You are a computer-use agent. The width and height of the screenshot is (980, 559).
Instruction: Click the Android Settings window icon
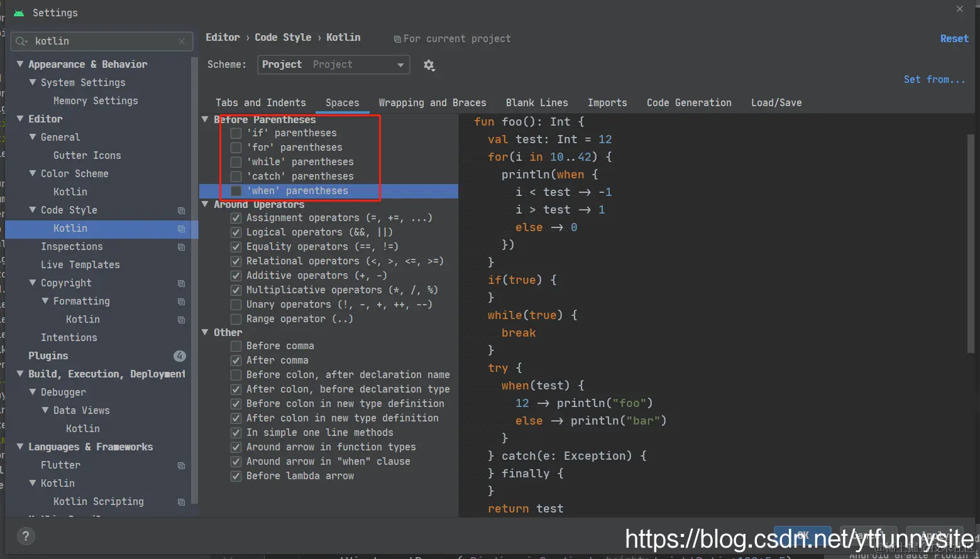(19, 13)
